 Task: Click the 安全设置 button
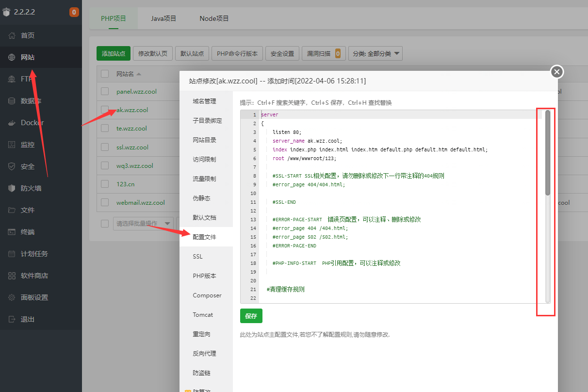point(282,53)
